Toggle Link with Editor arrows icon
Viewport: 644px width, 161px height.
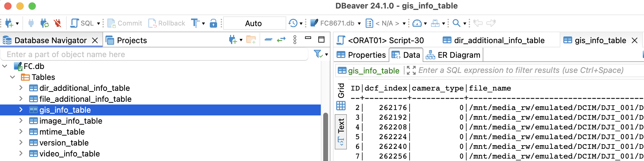click(x=281, y=40)
